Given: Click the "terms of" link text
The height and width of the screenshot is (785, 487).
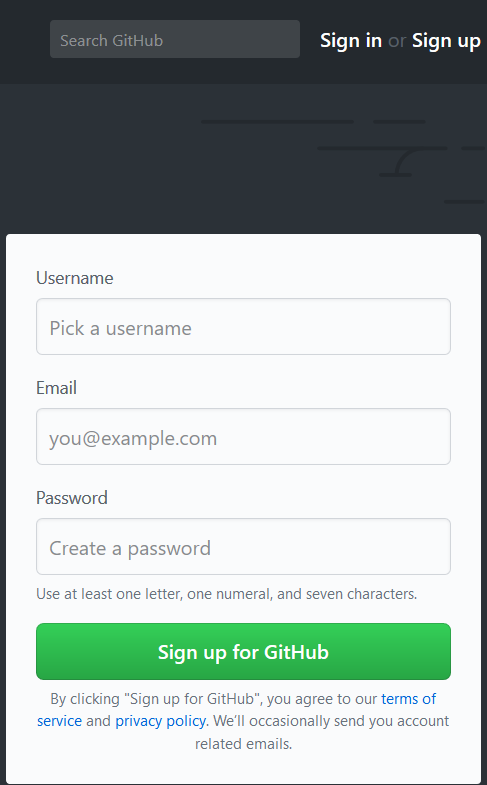Looking at the screenshot, I should (408, 699).
